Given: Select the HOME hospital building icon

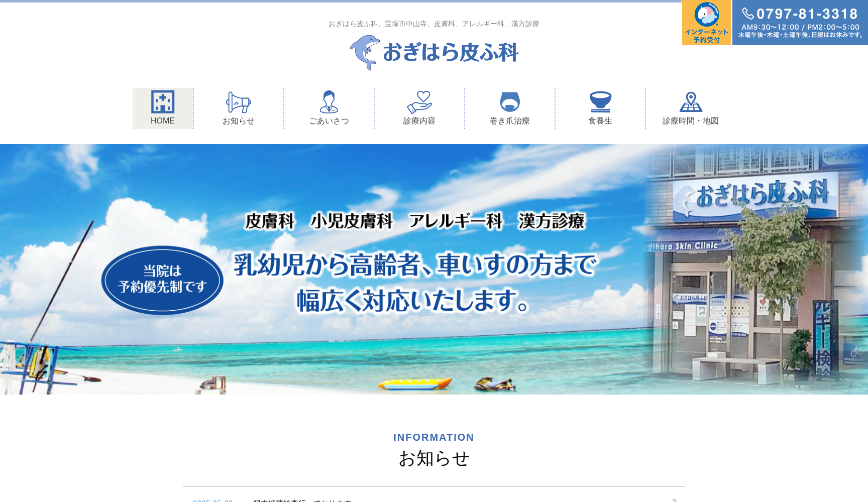Looking at the screenshot, I should pos(162,102).
